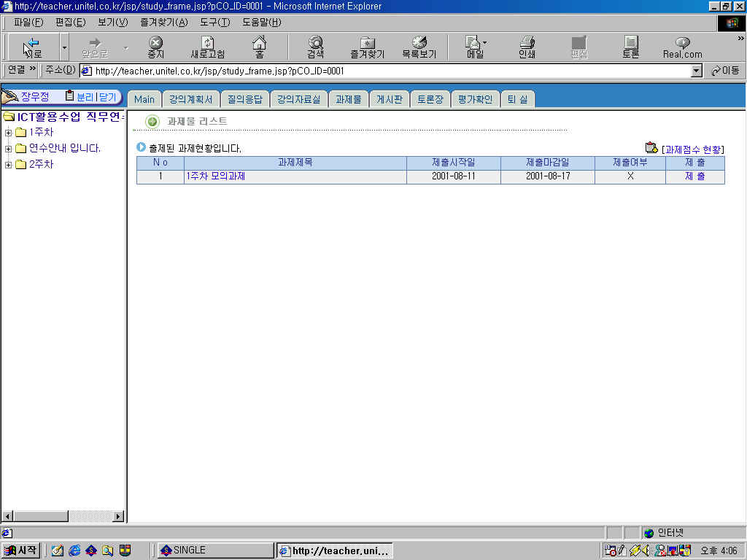Open the 즐겨찾기(A) menu

[x=163, y=22]
